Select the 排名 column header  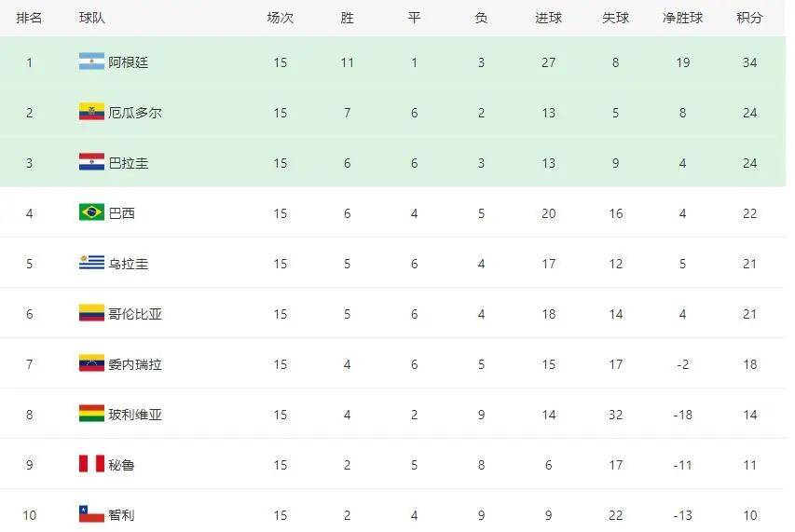coord(29,18)
